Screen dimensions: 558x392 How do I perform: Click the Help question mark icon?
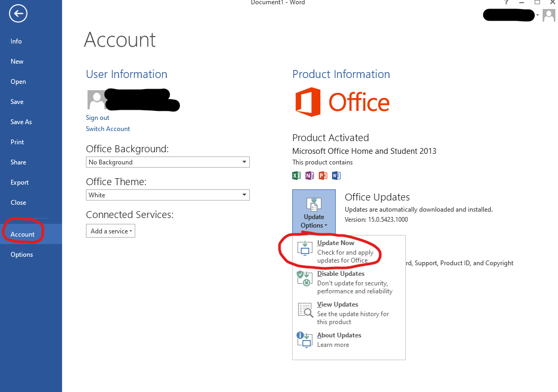click(506, 3)
